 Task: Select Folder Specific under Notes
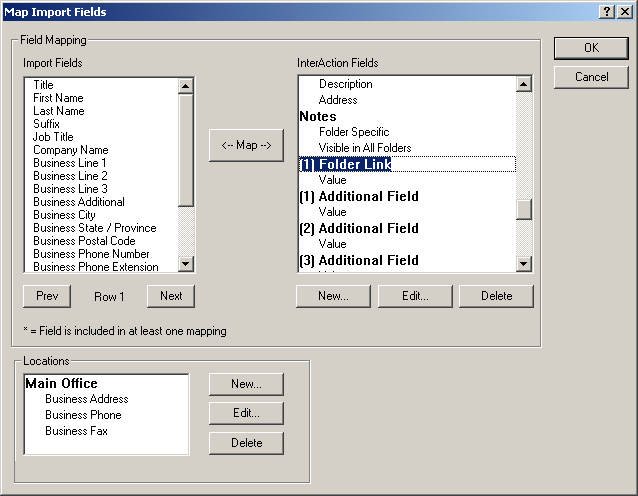point(354,132)
